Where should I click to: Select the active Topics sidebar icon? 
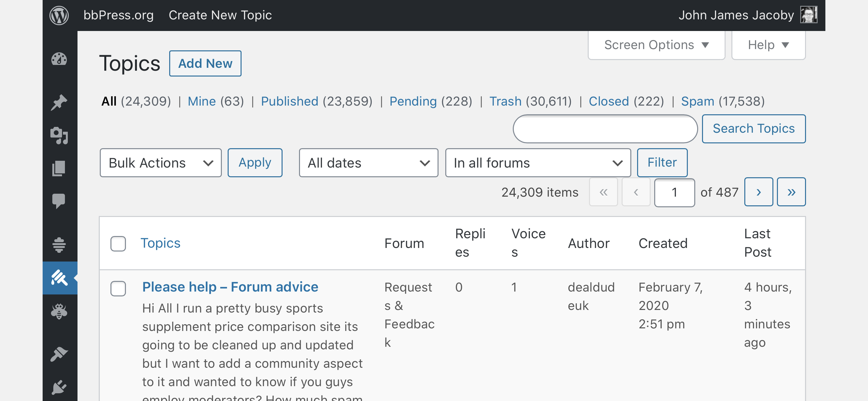coord(60,278)
